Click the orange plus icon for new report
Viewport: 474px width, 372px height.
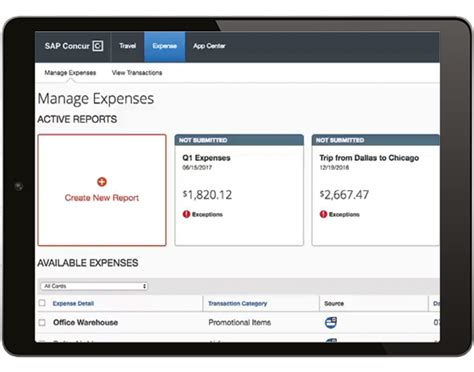102,182
